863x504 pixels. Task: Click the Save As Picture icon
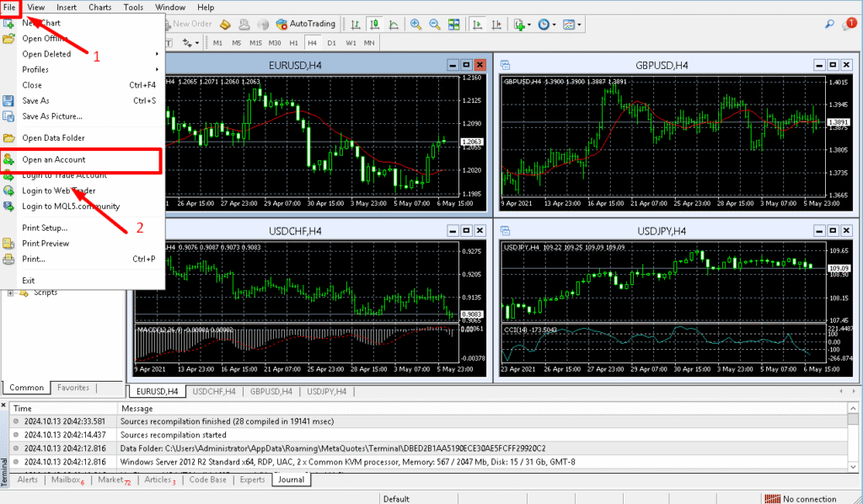(8, 116)
